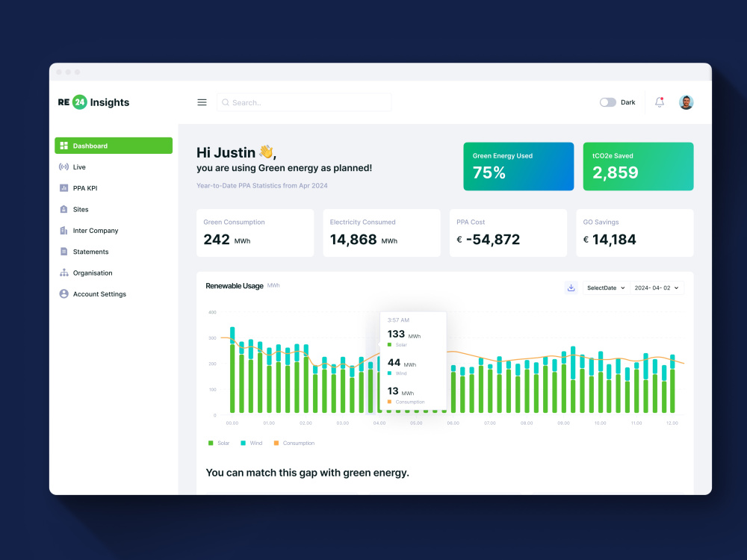Viewport: 747px width, 560px height.
Task: Click the 3:57 AM tooltip timestamp
Action: pos(398,320)
